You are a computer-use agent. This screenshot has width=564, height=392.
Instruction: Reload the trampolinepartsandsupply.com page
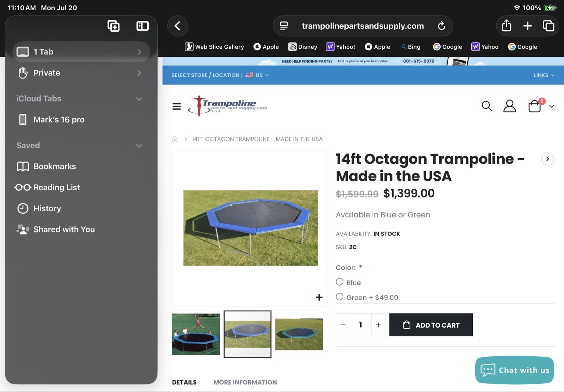tap(441, 26)
